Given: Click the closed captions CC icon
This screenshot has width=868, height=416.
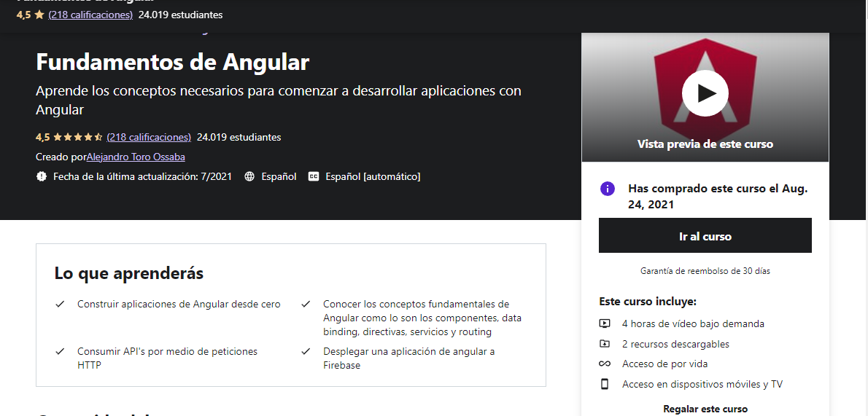Looking at the screenshot, I should pos(314,177).
